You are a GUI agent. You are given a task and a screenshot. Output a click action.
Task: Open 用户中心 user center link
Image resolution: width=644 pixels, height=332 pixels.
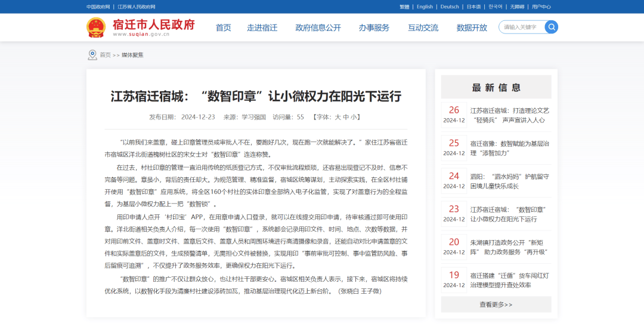(541, 7)
